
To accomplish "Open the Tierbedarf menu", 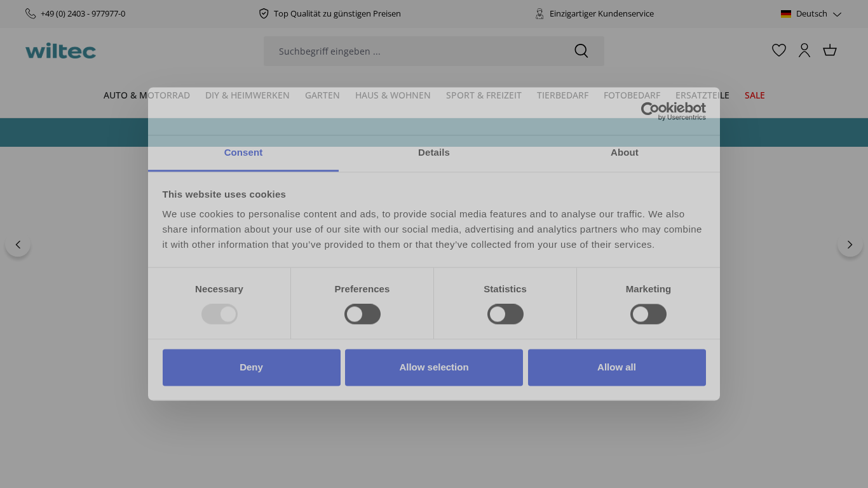I will coord(562,95).
